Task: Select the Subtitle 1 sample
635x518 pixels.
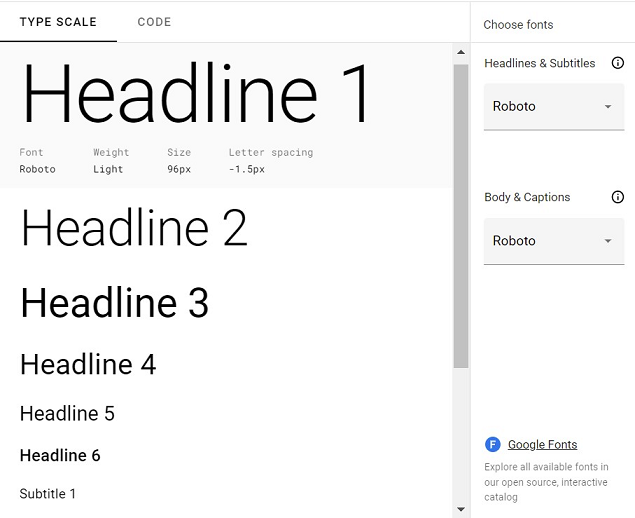Action: coord(47,494)
